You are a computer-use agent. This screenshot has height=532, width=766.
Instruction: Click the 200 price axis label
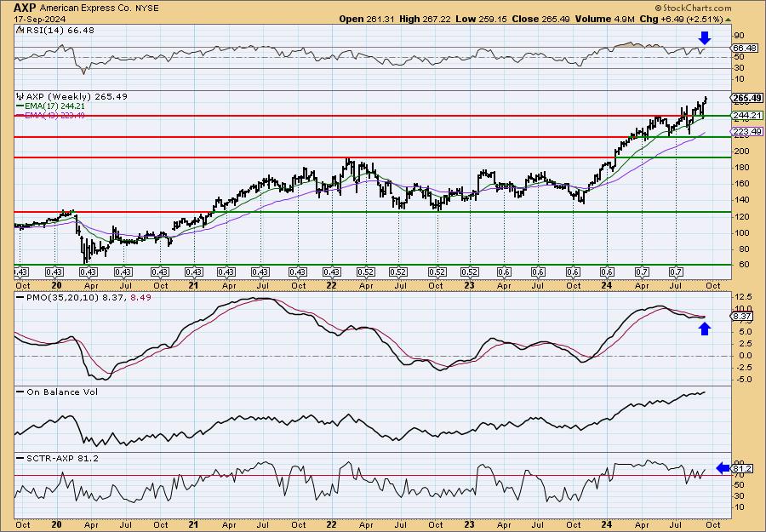tap(741, 151)
